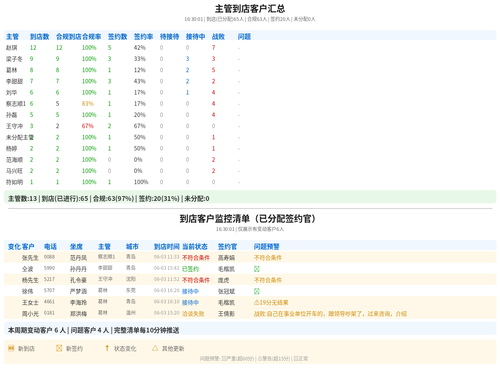The image size is (500, 381).
Task: Click the 其他更新 triangle legend icon
Action: [x=155, y=348]
